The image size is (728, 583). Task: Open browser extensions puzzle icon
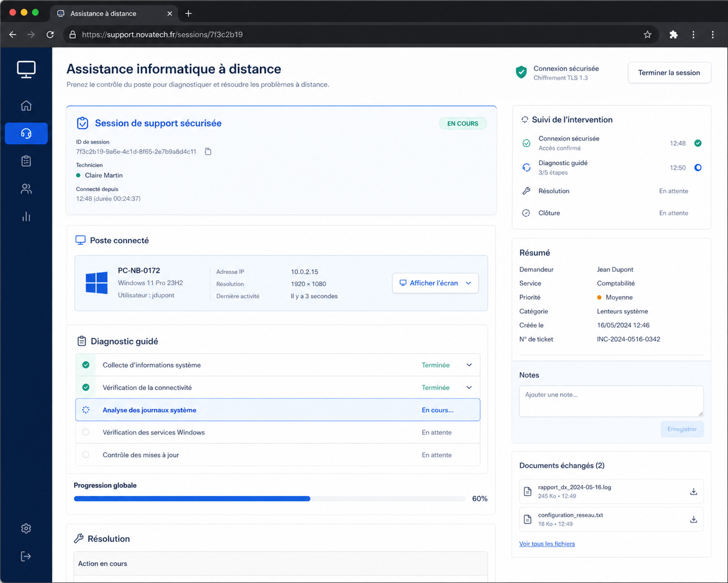(673, 35)
